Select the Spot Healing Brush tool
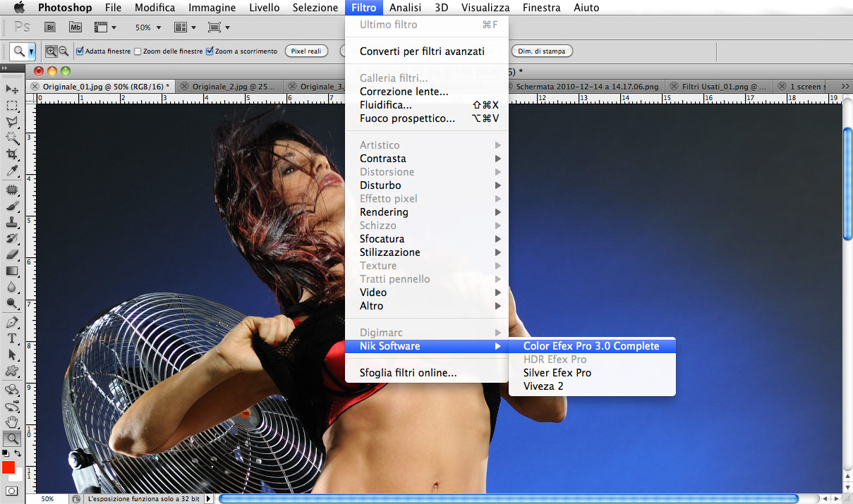The image size is (853, 504). [12, 190]
